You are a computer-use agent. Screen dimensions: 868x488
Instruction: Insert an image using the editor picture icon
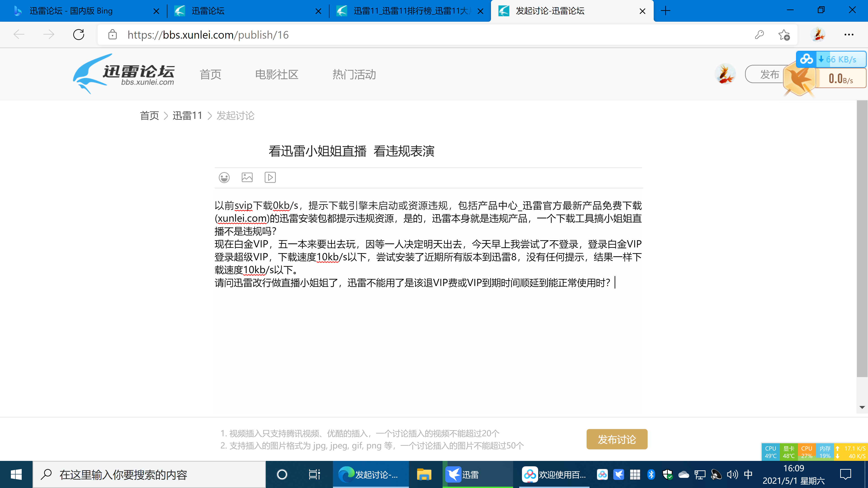coord(247,178)
